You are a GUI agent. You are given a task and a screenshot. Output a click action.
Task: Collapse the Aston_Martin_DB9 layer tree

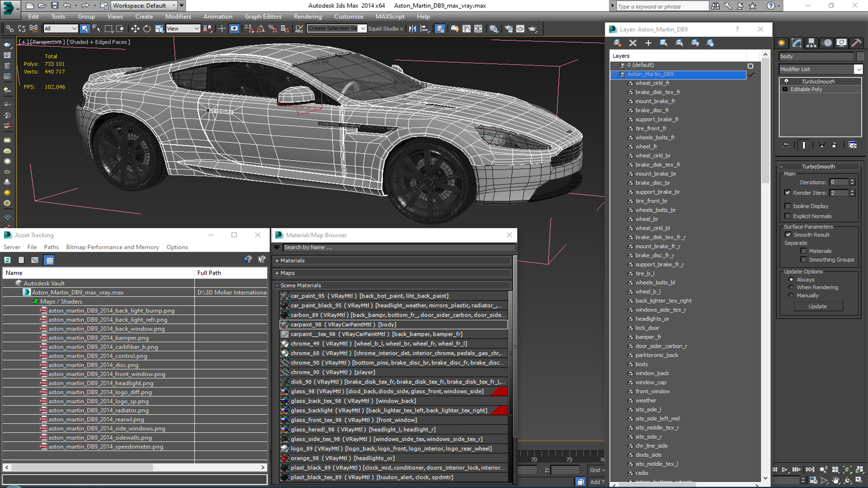click(614, 74)
